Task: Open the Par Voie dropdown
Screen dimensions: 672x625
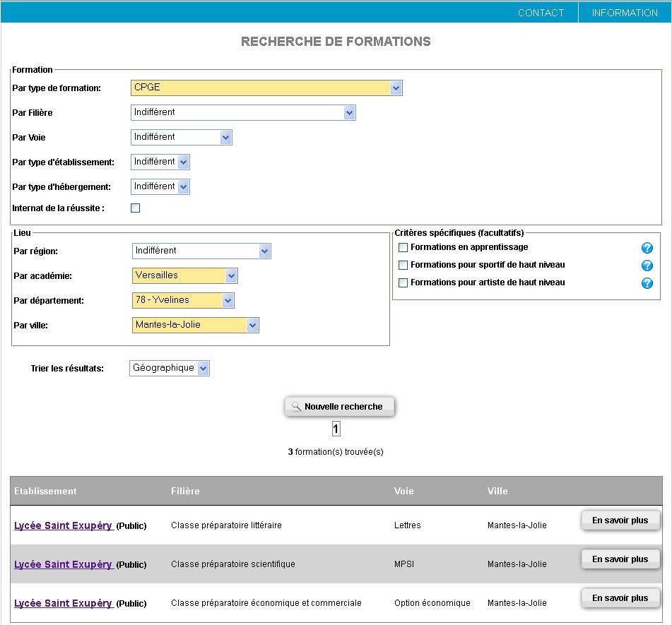Action: 182,138
